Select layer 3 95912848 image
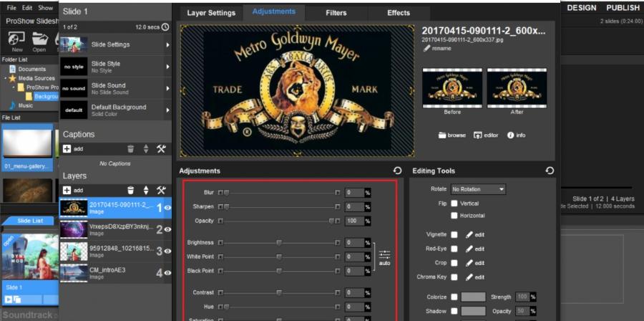This screenshot has height=321, width=644. click(115, 251)
